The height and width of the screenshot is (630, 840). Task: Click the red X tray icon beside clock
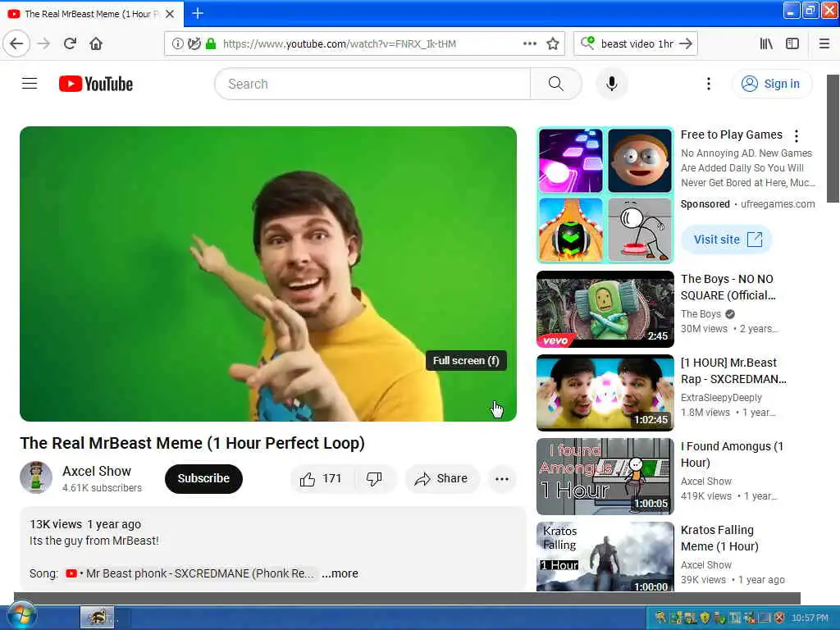pyautogui.click(x=780, y=618)
